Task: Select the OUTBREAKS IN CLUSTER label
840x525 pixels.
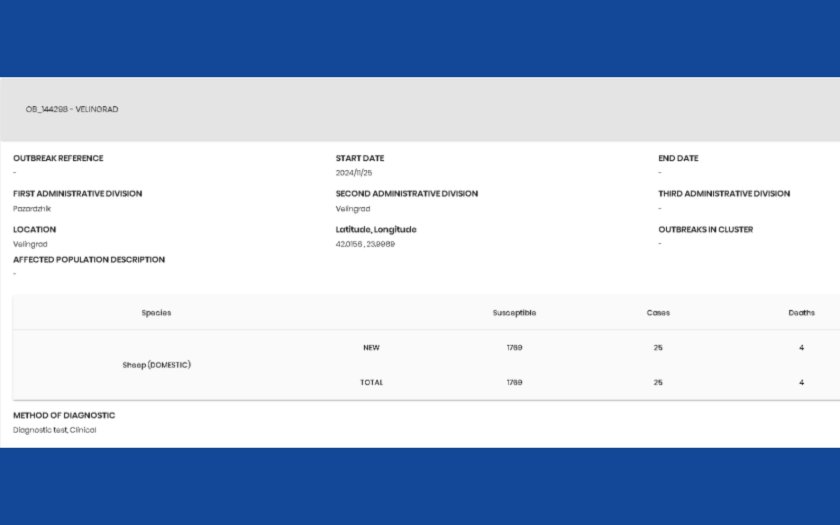Action: (x=706, y=229)
